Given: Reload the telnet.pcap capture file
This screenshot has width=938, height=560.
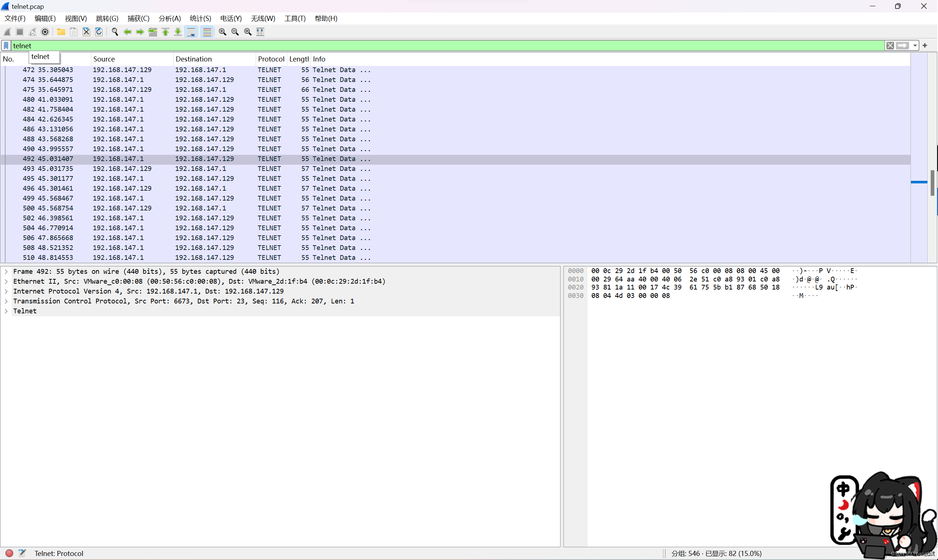Looking at the screenshot, I should coord(98,32).
